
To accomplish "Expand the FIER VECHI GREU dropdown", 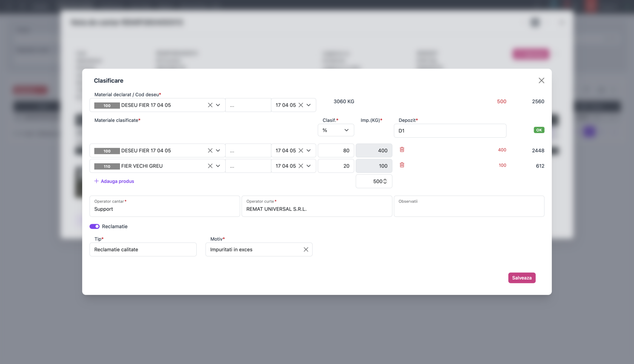I will pos(218,166).
